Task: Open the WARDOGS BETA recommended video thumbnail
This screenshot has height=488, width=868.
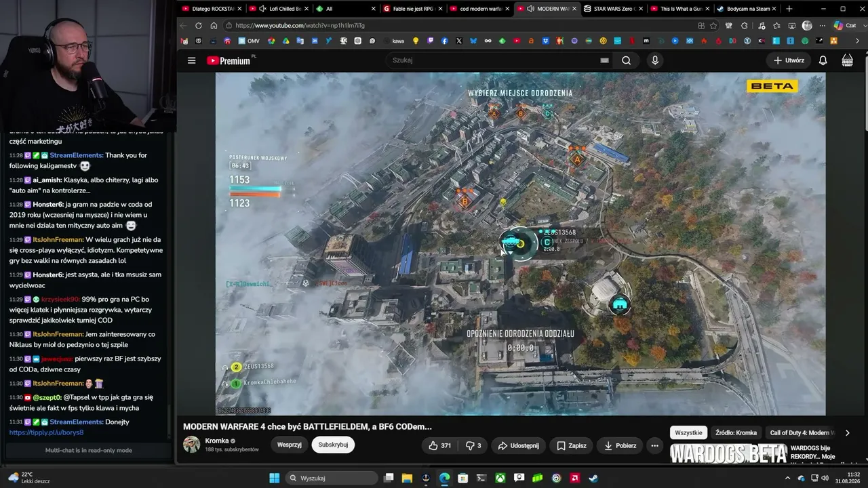Action: pyautogui.click(x=728, y=453)
